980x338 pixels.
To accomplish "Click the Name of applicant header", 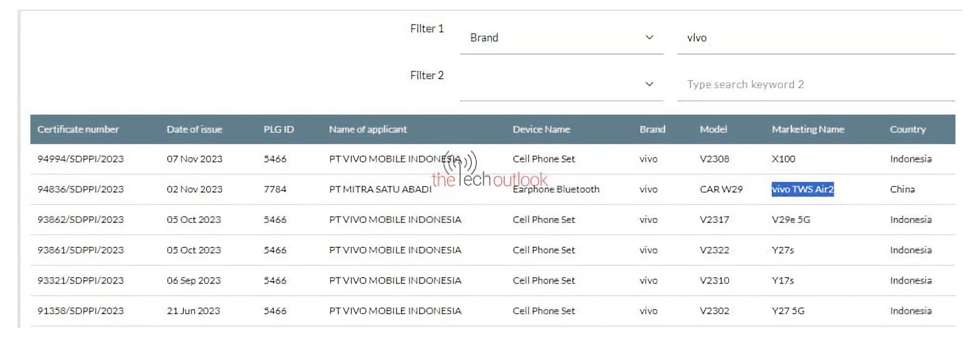I will click(367, 130).
